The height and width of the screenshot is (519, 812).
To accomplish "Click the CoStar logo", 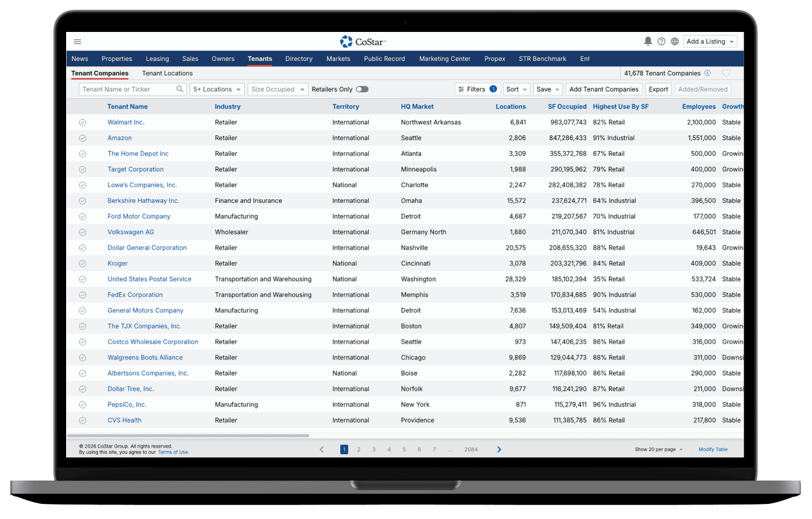I will [362, 41].
